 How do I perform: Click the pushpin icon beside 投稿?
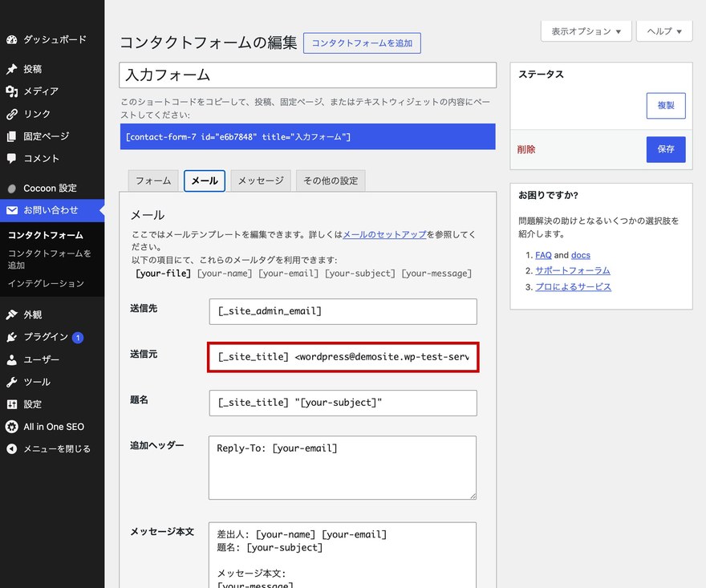[x=12, y=69]
